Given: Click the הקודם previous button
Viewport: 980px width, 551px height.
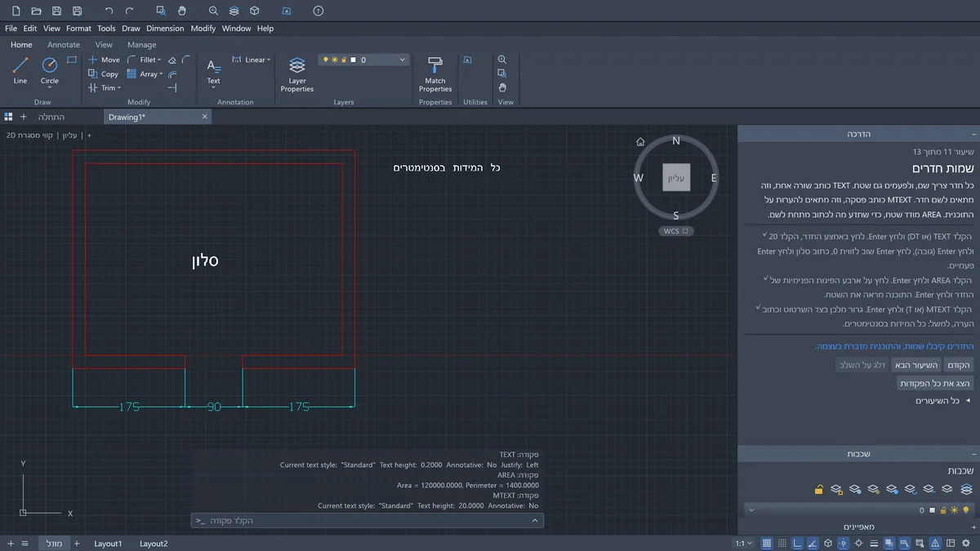Looking at the screenshot, I should [x=957, y=365].
